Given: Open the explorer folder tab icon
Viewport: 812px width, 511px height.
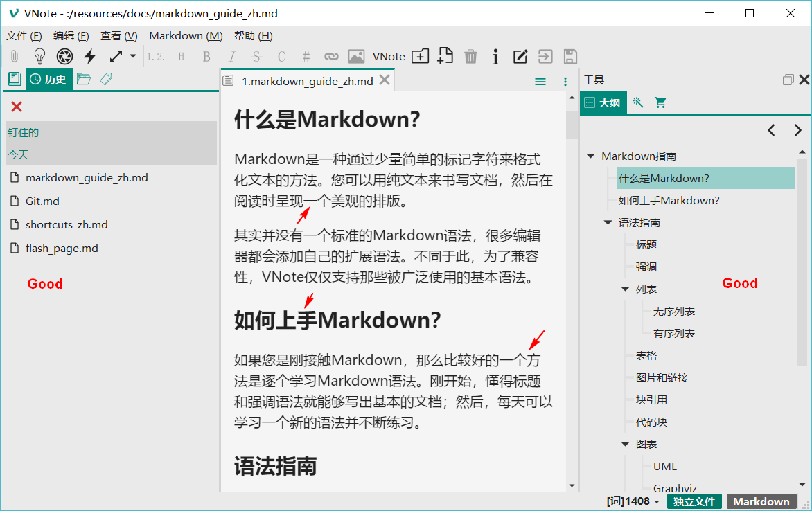Looking at the screenshot, I should [83, 79].
